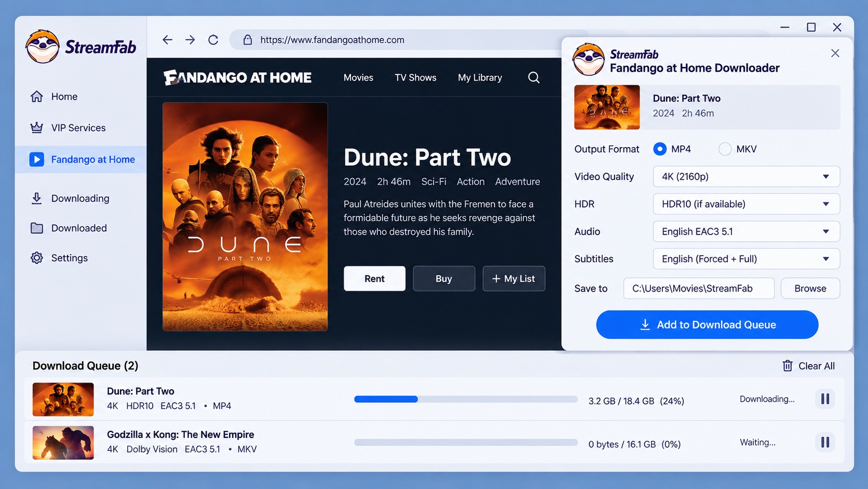Pause the Dune: Part Two download
868x489 pixels.
click(825, 399)
